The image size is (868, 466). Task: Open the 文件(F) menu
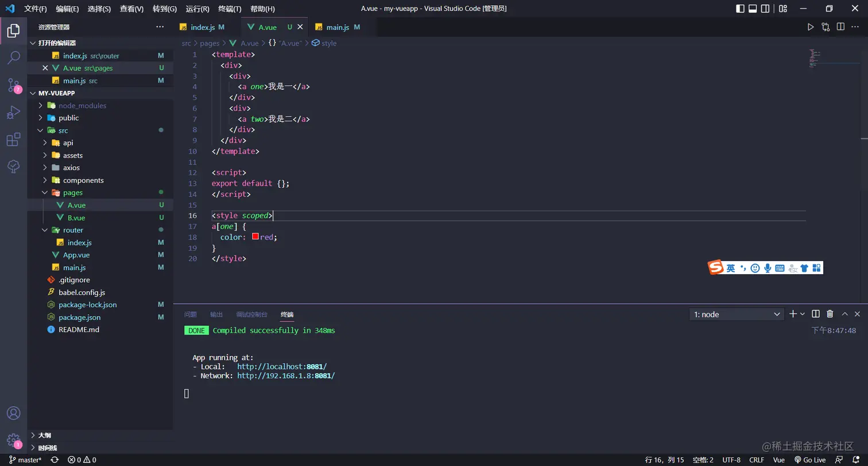coord(36,9)
